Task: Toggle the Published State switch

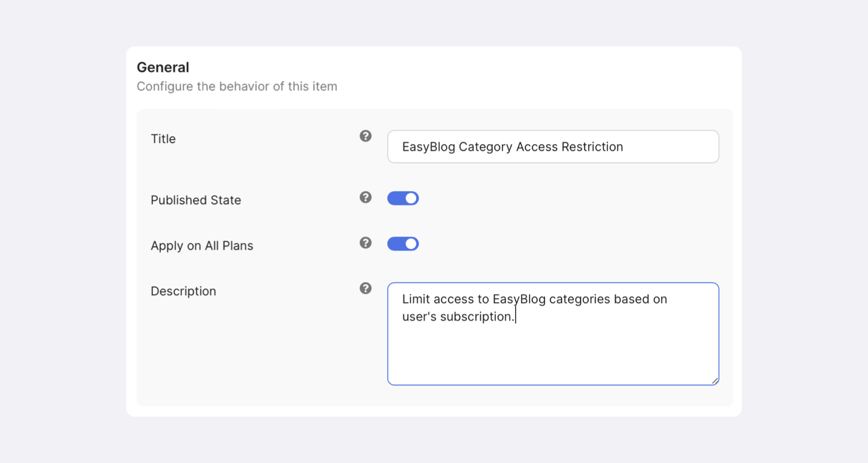Action: coord(403,199)
